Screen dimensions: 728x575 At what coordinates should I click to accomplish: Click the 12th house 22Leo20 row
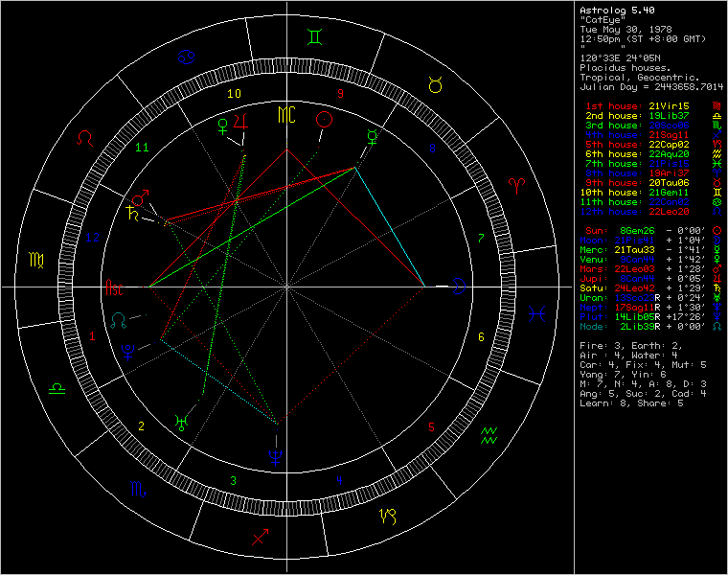(651, 212)
